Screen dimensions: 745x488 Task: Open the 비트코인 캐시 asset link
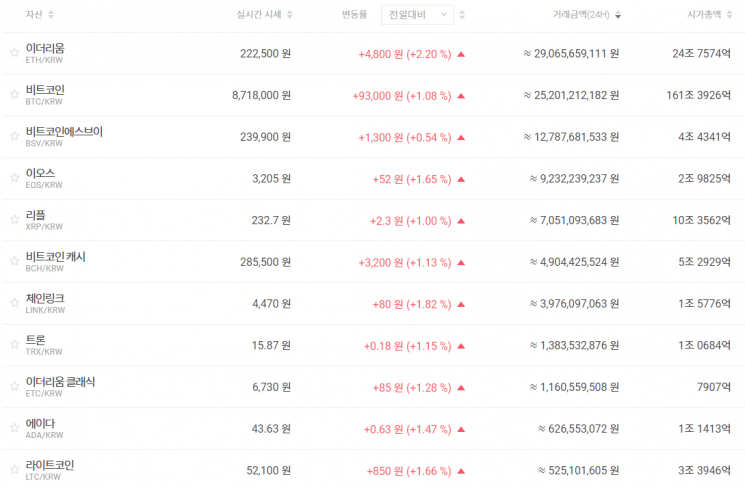[x=56, y=257]
